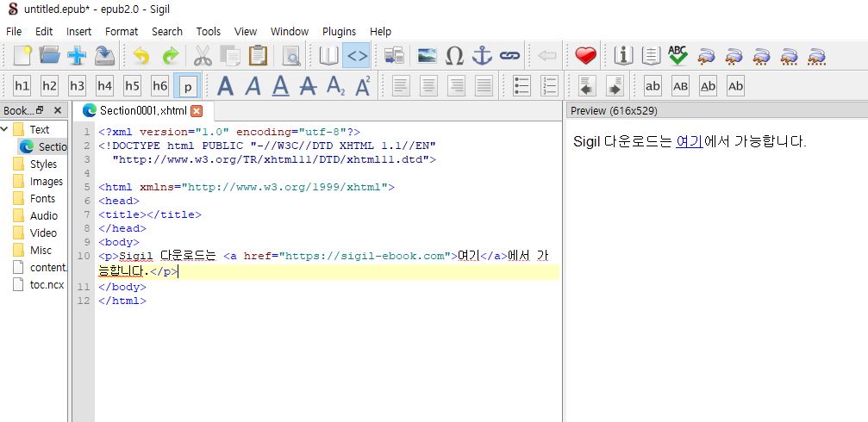
Task: Apply Heading 2 with h2 button
Action: pos(50,86)
